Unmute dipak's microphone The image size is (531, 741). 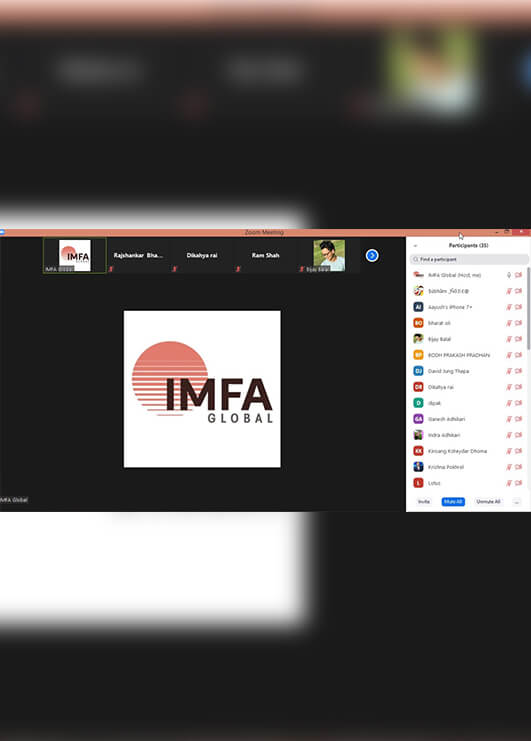[x=509, y=403]
